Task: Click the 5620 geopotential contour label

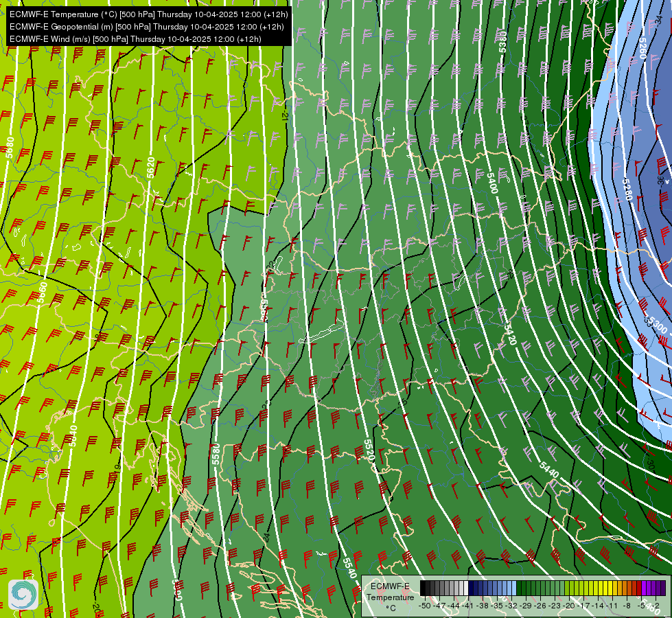Action: point(150,168)
